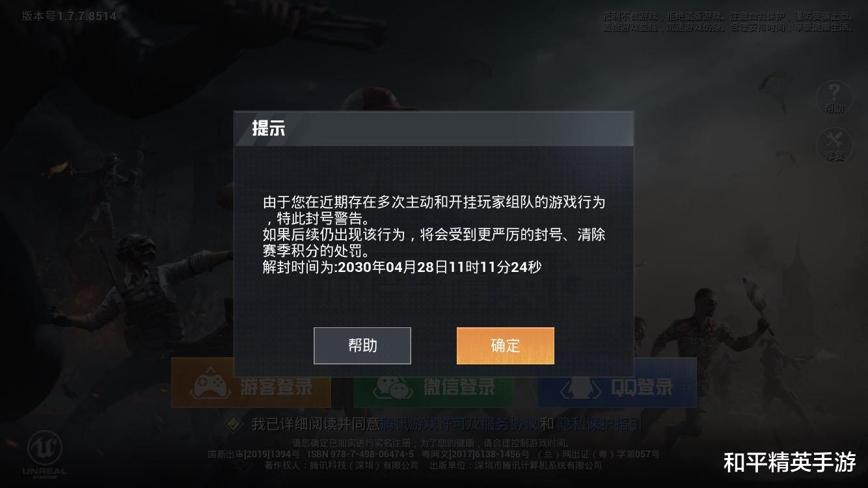Screen dimensions: 868x488
Task: Click the 和平精英手游 watermark
Action: pyautogui.click(x=790, y=463)
